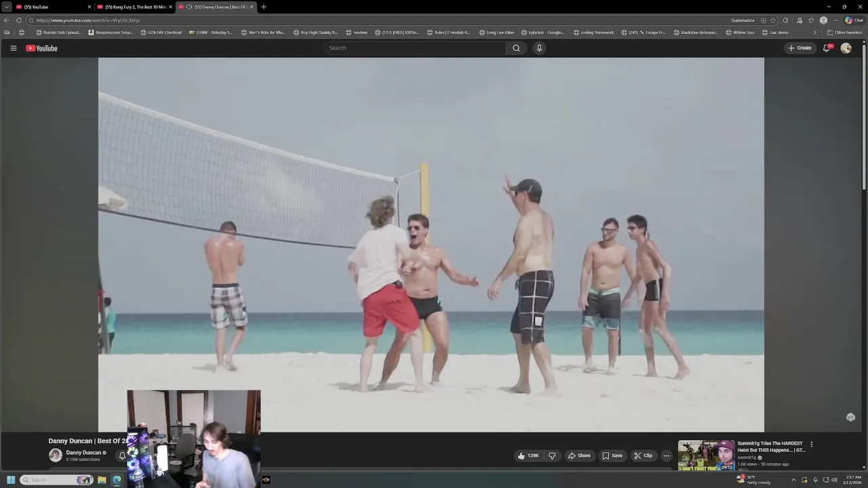Open the Edge browser taskbar icon

[117, 480]
